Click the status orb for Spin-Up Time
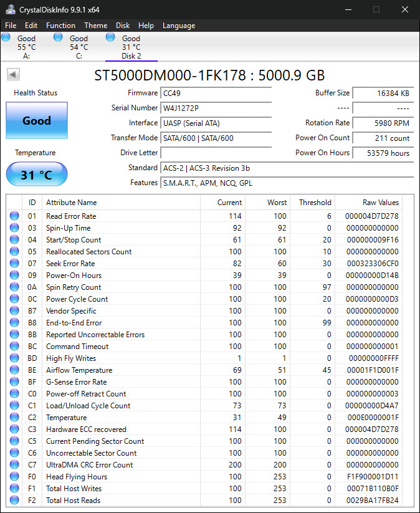 click(x=14, y=228)
